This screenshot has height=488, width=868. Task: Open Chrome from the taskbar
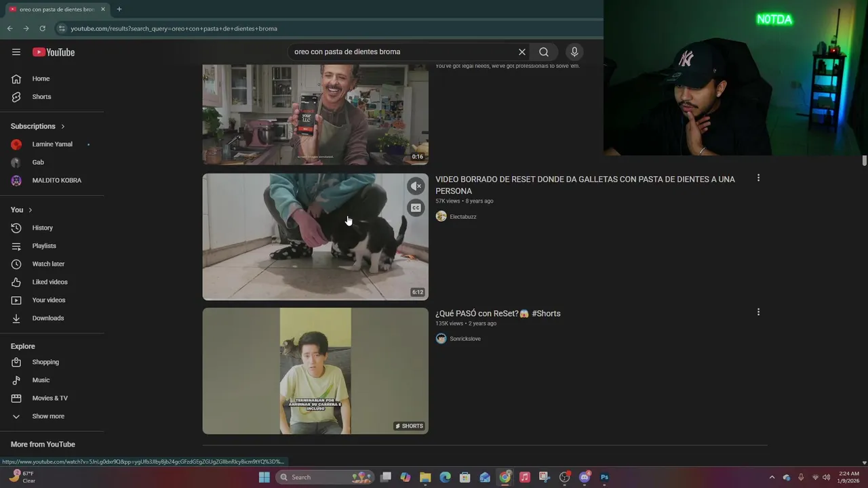pos(505,477)
